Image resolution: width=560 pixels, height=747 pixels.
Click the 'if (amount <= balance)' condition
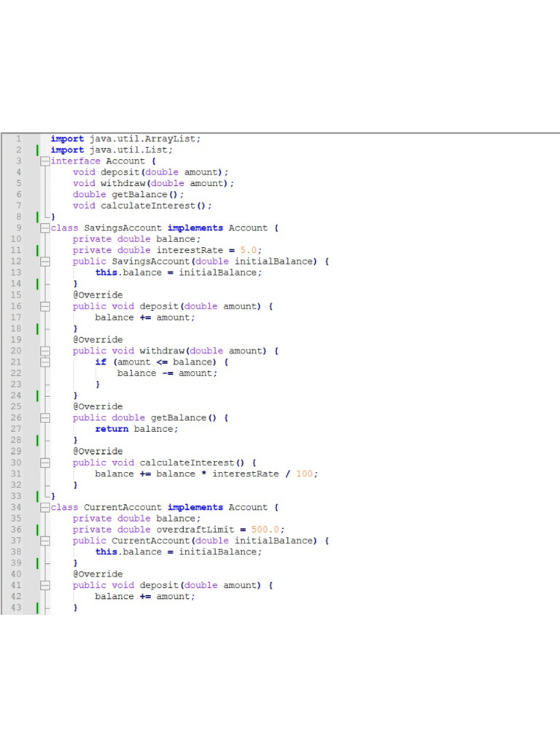tap(156, 362)
